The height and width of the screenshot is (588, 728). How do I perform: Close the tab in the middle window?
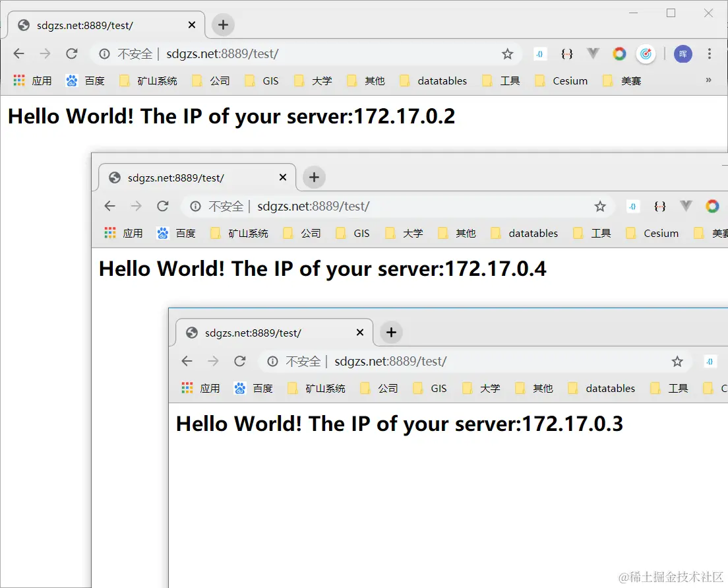point(283,177)
